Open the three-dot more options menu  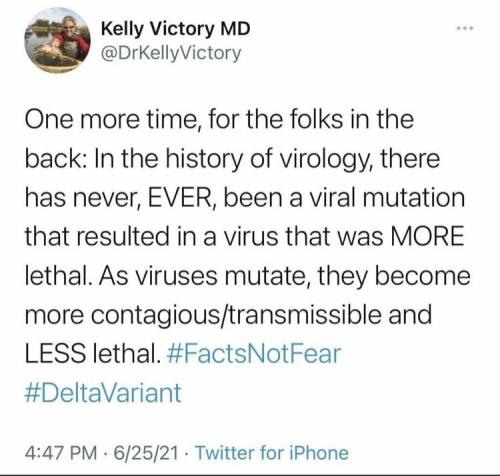click(x=465, y=29)
